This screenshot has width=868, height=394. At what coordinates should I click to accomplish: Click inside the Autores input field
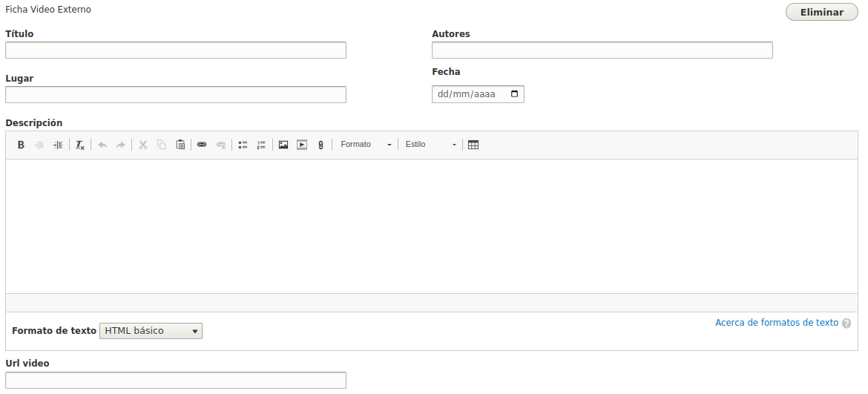click(x=602, y=50)
